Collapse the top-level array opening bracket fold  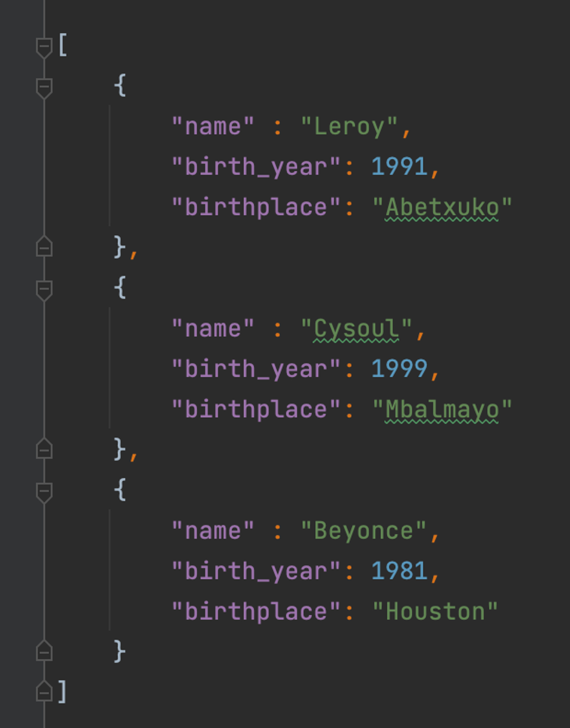[44, 46]
